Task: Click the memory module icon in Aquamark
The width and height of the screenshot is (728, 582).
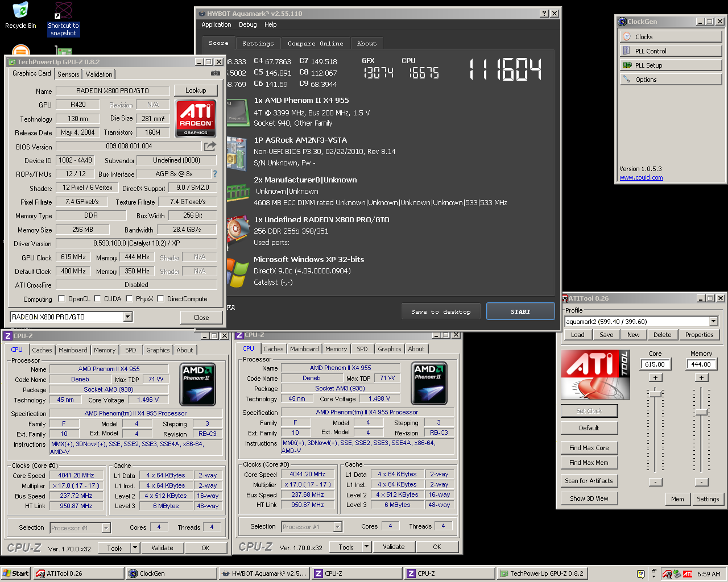Action: click(x=237, y=192)
